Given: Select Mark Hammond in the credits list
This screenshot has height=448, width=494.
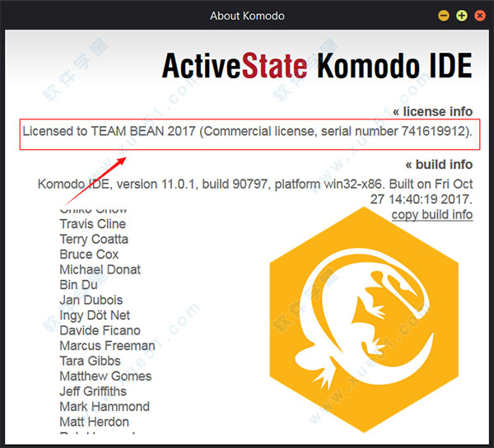Looking at the screenshot, I should pyautogui.click(x=105, y=407).
